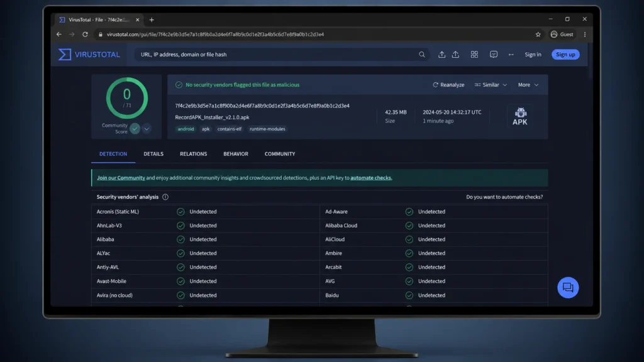Click the Arcabit vendor name
This screenshot has width=644, height=362.
tap(333, 267)
